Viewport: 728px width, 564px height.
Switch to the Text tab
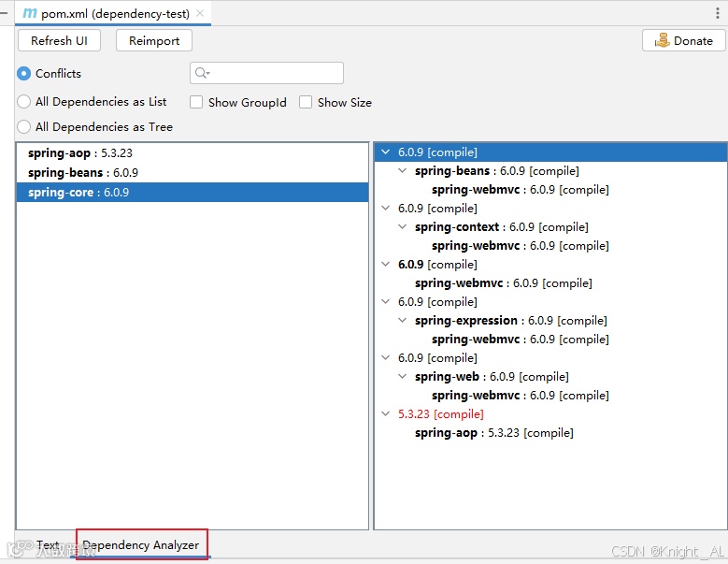(x=48, y=544)
